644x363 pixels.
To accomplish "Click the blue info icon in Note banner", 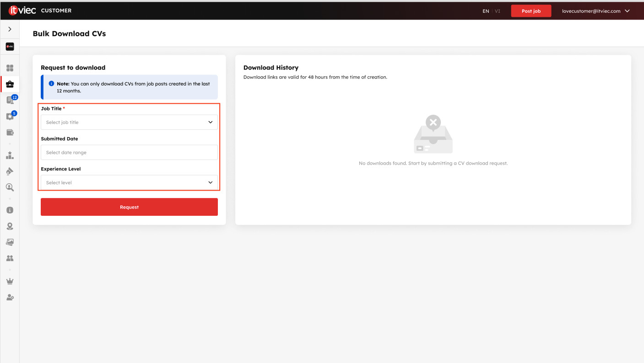I will click(x=51, y=84).
